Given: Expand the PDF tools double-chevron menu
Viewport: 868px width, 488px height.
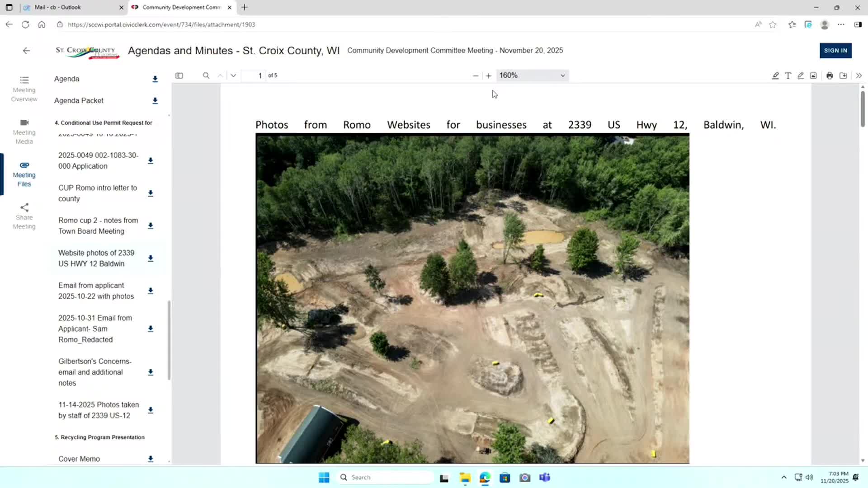Looking at the screenshot, I should coord(859,75).
